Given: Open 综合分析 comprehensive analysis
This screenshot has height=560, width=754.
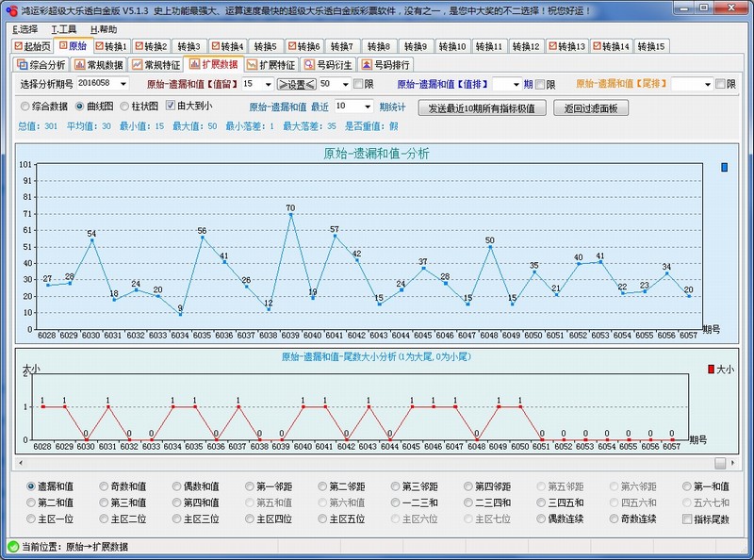Looking at the screenshot, I should pyautogui.click(x=42, y=65).
